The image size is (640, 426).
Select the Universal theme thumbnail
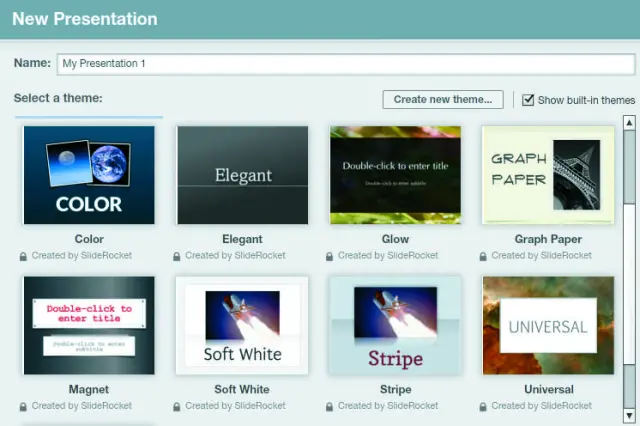coord(548,325)
